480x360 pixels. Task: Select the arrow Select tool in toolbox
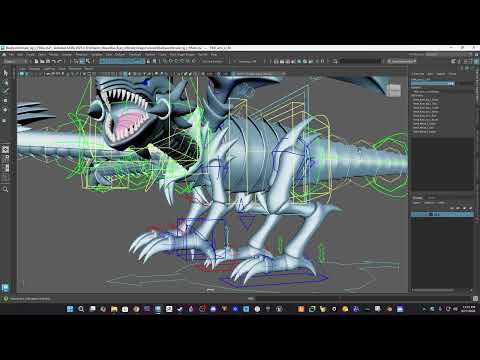click(6, 73)
